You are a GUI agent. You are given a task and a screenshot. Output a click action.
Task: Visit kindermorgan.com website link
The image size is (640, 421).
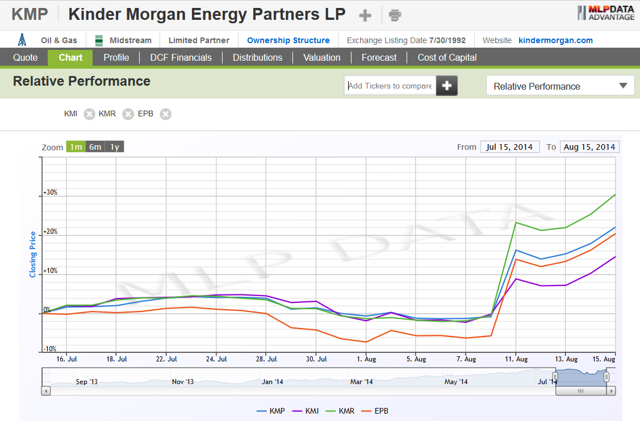point(556,40)
